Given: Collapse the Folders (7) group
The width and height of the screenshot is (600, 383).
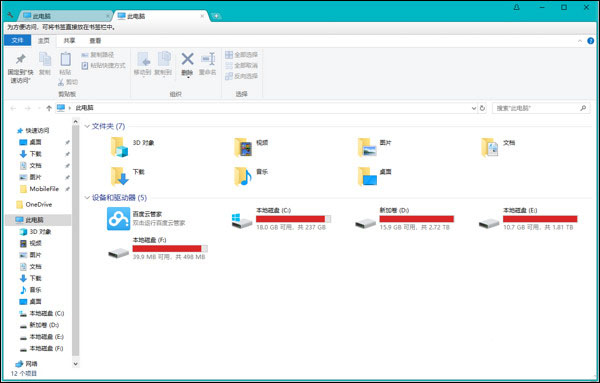Looking at the screenshot, I should (87, 126).
